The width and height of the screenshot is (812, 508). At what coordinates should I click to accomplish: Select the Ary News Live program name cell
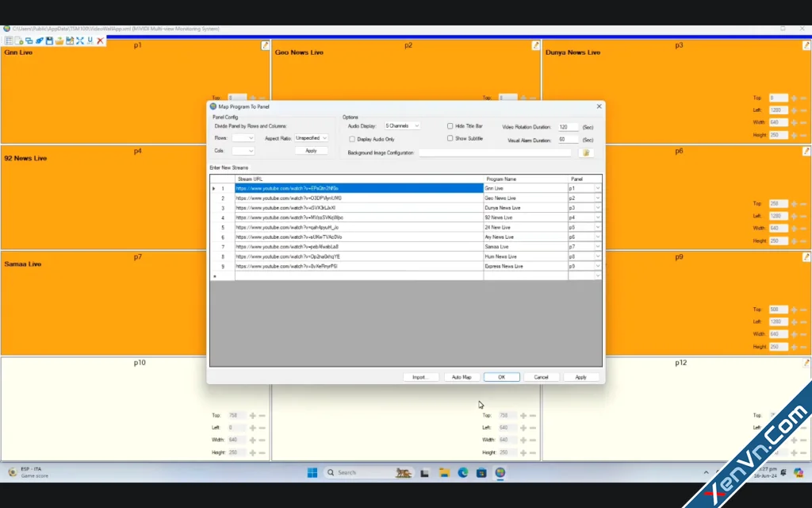tap(526, 237)
